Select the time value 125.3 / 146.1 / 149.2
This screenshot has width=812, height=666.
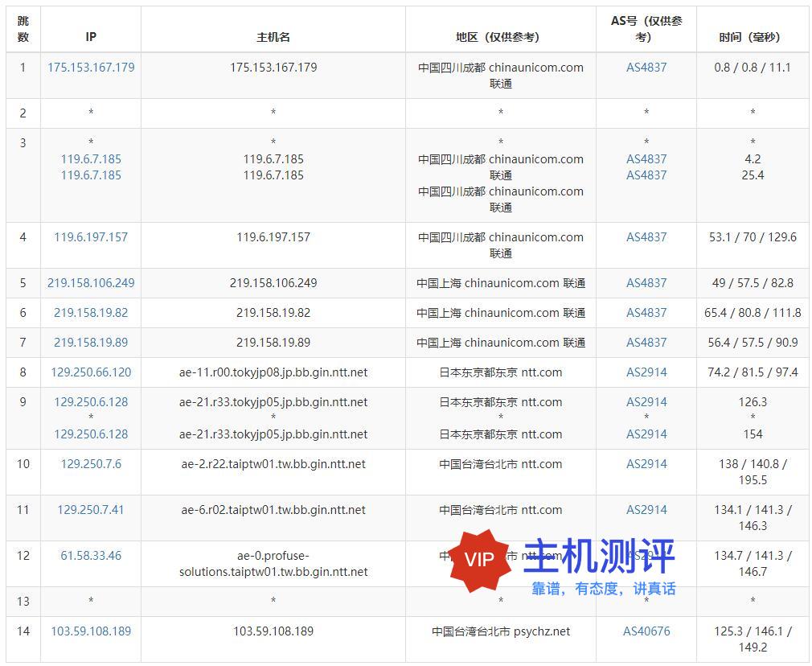pyautogui.click(x=753, y=639)
